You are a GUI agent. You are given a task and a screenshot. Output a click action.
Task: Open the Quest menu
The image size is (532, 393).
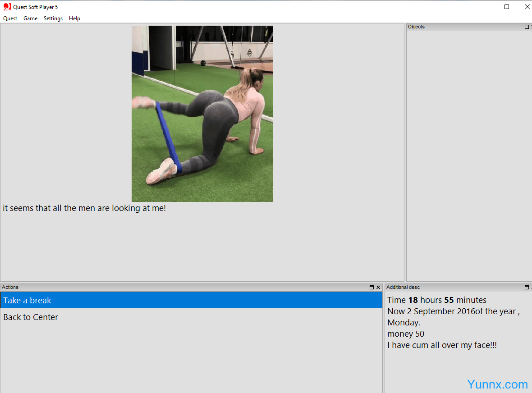point(10,18)
